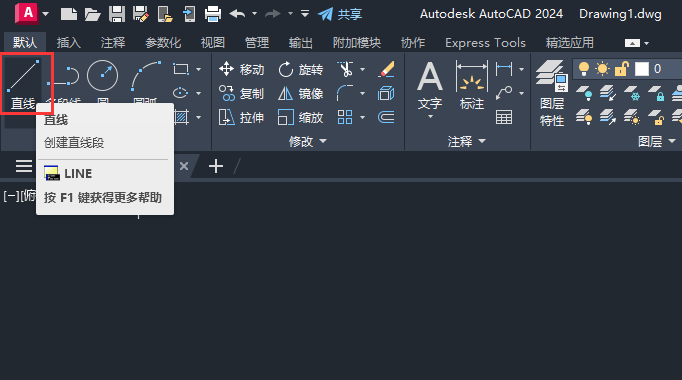Toggle layer lock padlock icon
682x380 pixels.
pyautogui.click(x=622, y=69)
